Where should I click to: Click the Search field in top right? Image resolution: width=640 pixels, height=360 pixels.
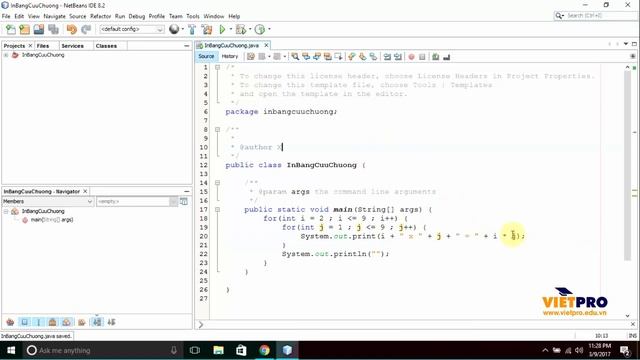click(596, 16)
